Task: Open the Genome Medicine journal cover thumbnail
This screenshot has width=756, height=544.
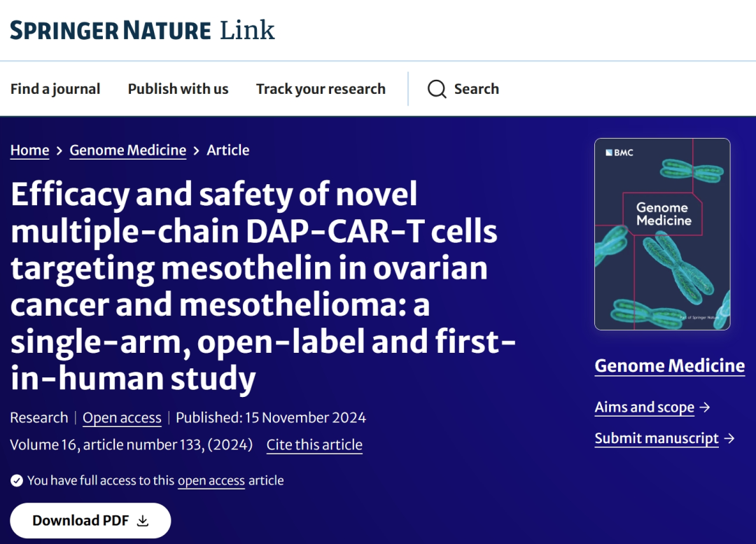Action: click(661, 234)
